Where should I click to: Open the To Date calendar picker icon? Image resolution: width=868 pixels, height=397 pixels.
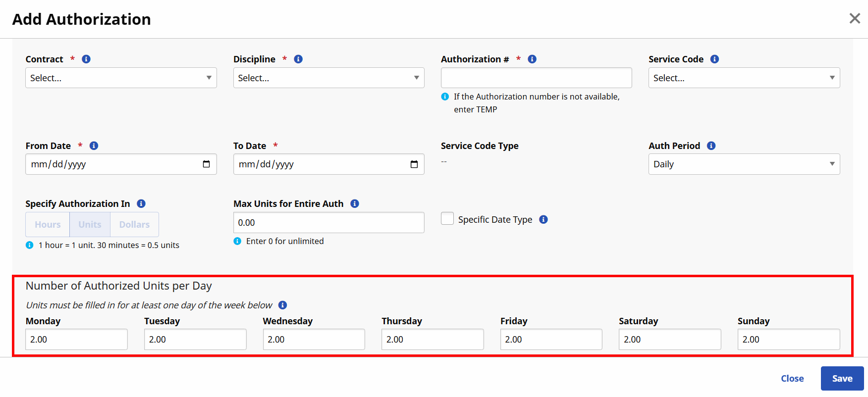coord(414,164)
